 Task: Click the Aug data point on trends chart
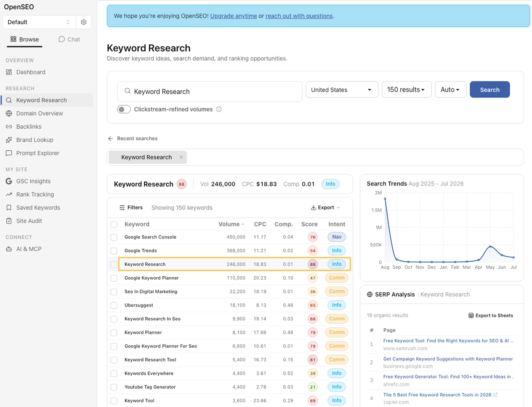pyautogui.click(x=385, y=199)
